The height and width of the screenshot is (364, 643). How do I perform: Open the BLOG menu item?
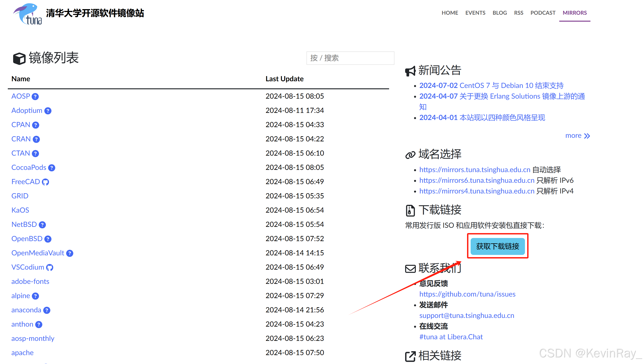pyautogui.click(x=499, y=13)
